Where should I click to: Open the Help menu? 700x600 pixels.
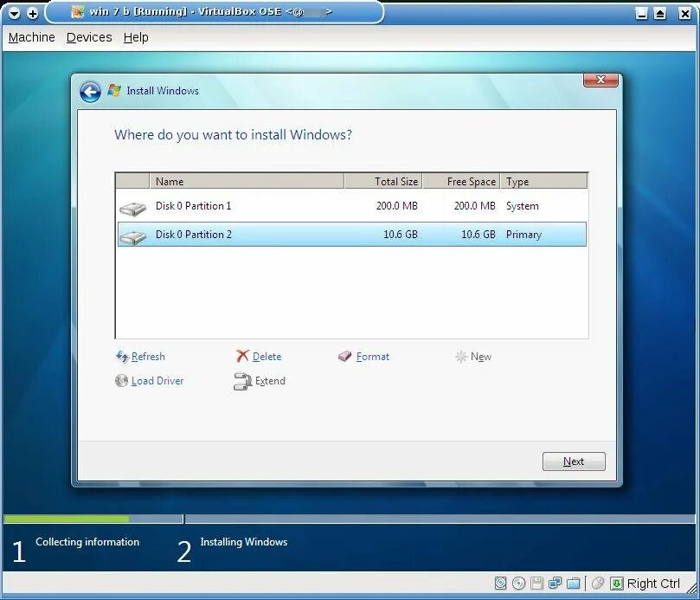point(136,37)
